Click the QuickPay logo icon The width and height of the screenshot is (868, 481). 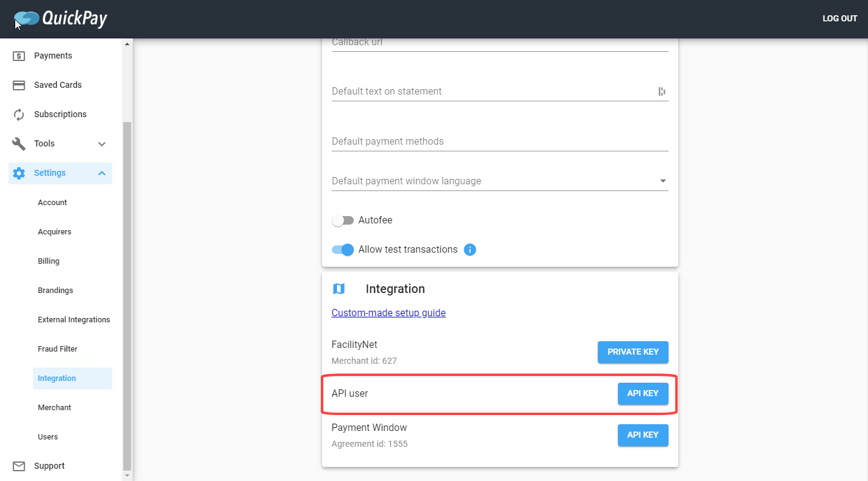click(x=26, y=19)
